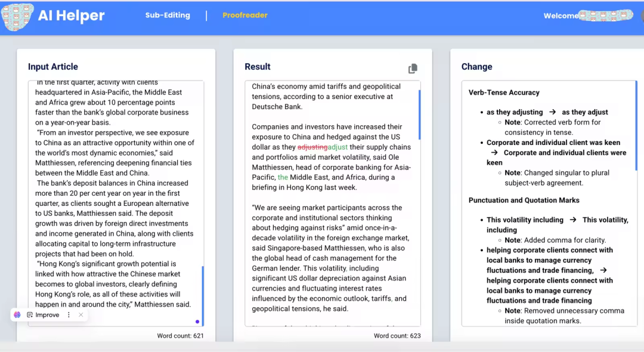Click the purple dot indicator in Input Article
Viewport: 644px width, 352px height.
(197, 322)
